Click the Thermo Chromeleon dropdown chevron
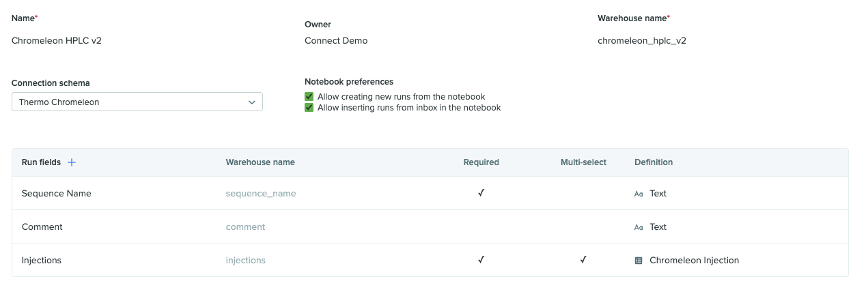Screen dimensions: 868x294 point(252,102)
